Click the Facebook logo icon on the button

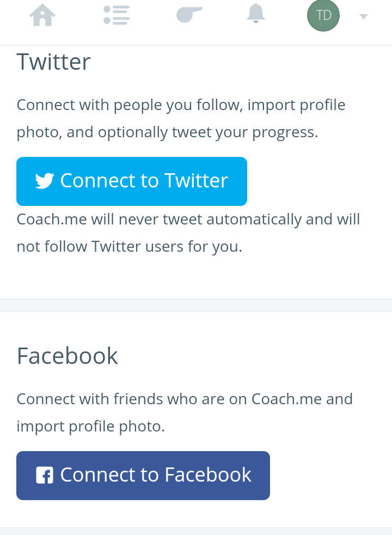click(x=44, y=475)
